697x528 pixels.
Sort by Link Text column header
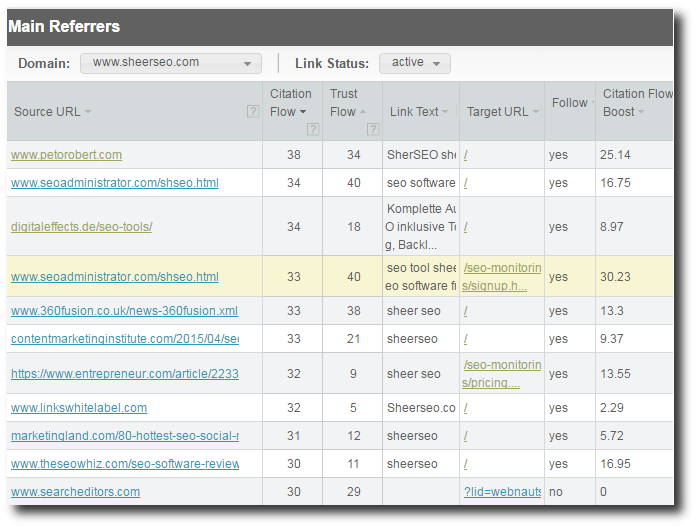point(418,112)
